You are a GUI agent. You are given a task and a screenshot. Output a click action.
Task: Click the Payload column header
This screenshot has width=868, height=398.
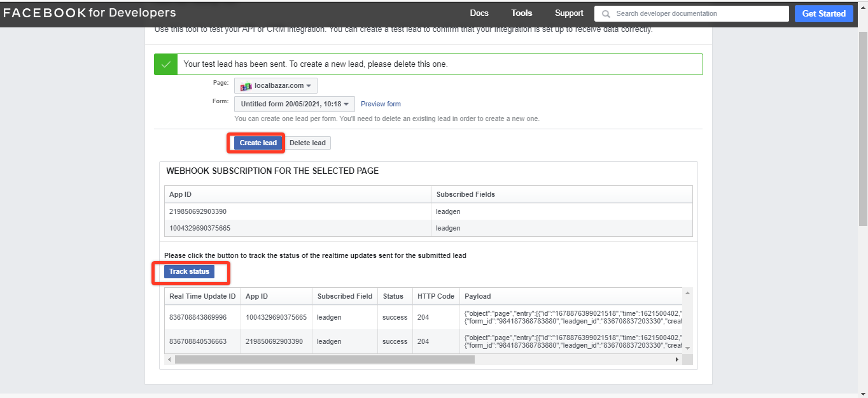click(x=478, y=296)
